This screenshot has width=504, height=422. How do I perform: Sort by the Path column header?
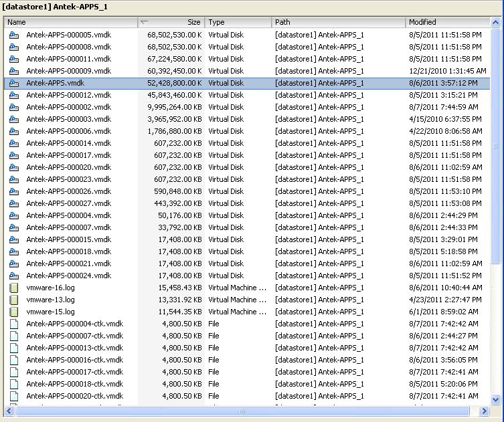pyautogui.click(x=339, y=22)
